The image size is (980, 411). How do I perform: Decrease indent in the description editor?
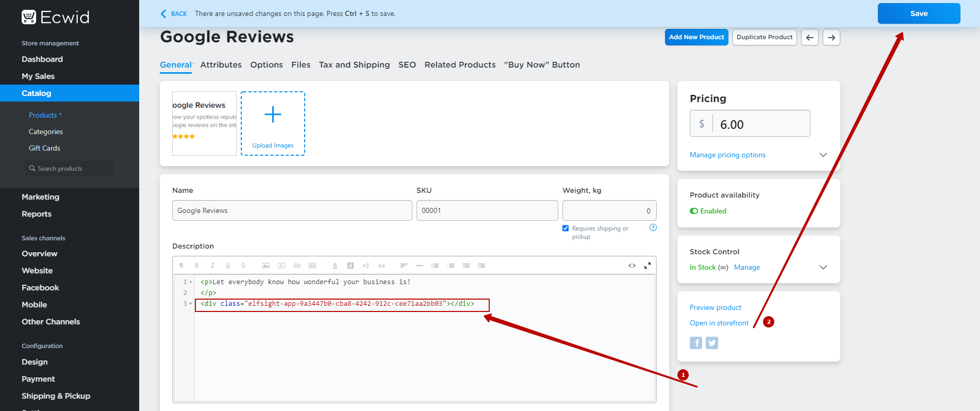(x=466, y=266)
